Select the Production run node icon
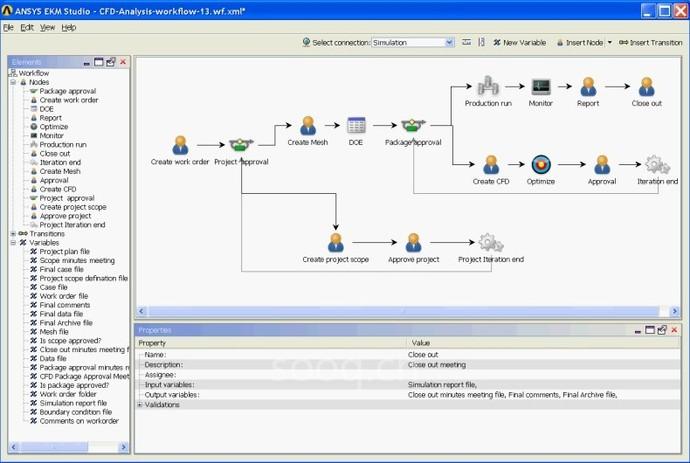This screenshot has width=690, height=463. point(487,86)
